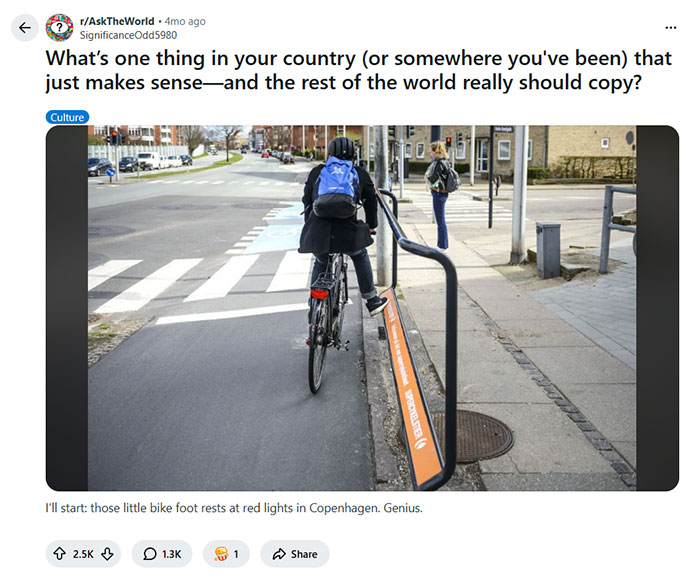Select the Culture flair tag
Viewport: 700px width, 580px height.
tap(67, 117)
